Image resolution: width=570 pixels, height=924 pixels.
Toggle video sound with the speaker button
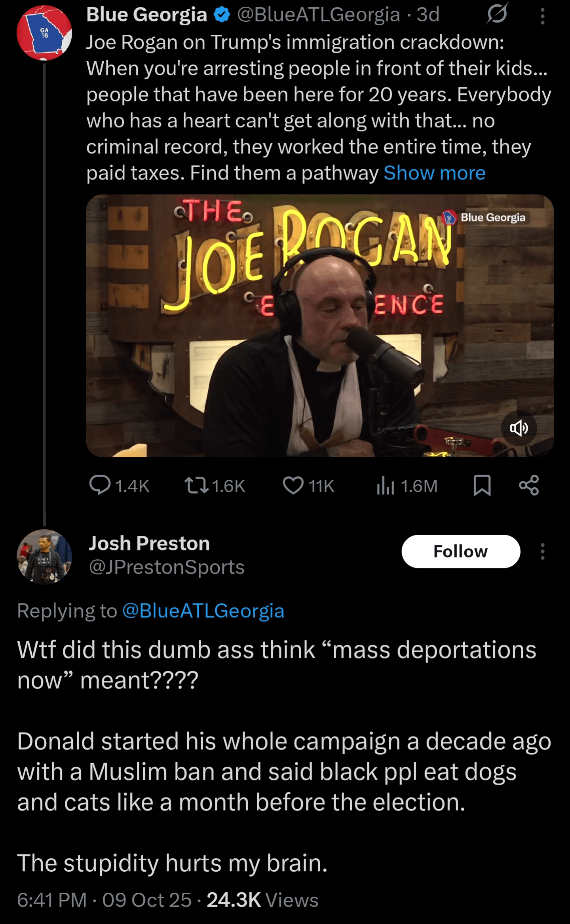click(519, 428)
